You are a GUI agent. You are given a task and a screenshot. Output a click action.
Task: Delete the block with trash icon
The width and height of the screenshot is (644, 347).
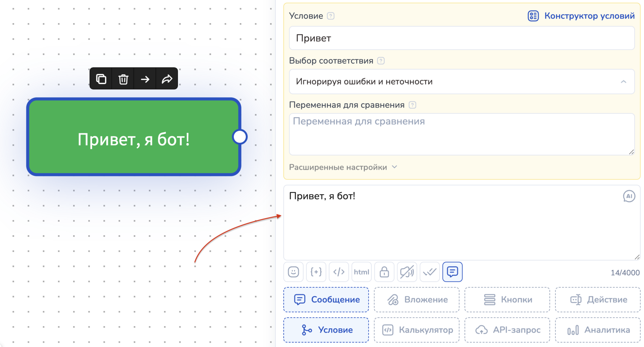[123, 79]
